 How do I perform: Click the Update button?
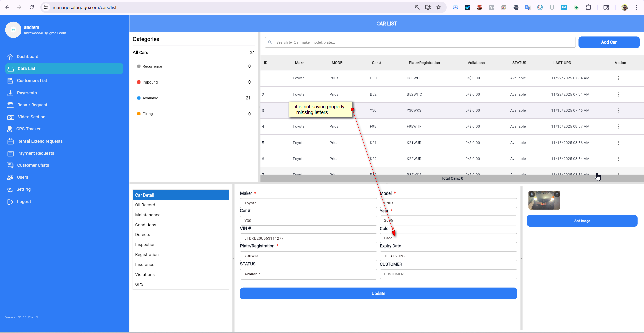(x=378, y=294)
